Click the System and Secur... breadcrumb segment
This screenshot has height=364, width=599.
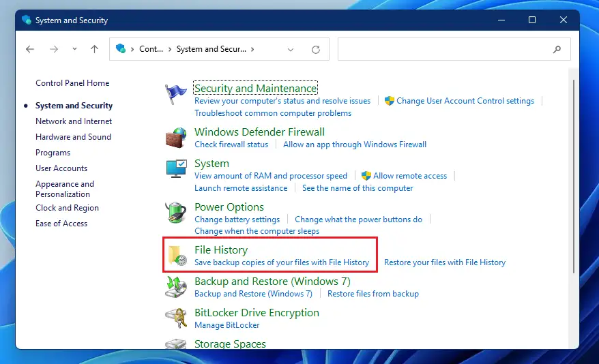[x=211, y=49]
